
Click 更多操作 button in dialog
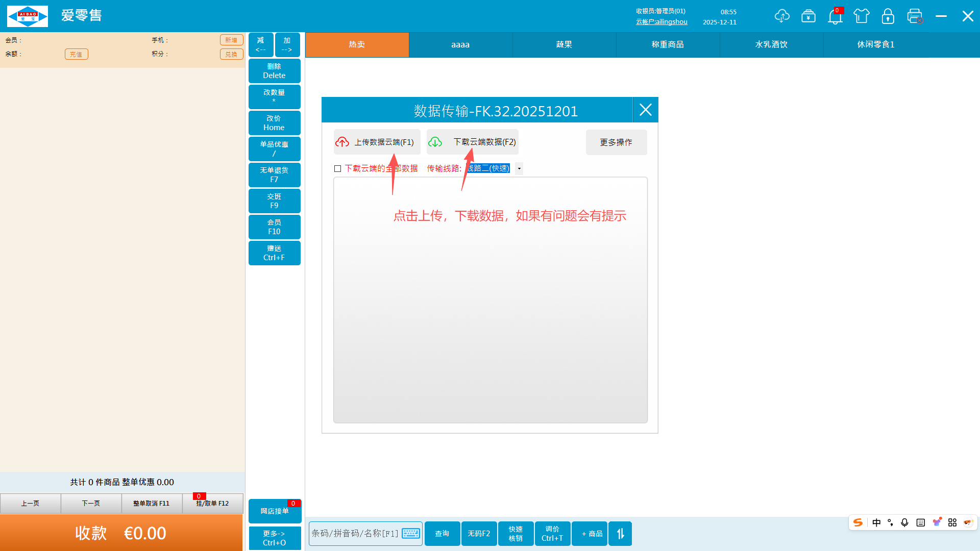[616, 142]
